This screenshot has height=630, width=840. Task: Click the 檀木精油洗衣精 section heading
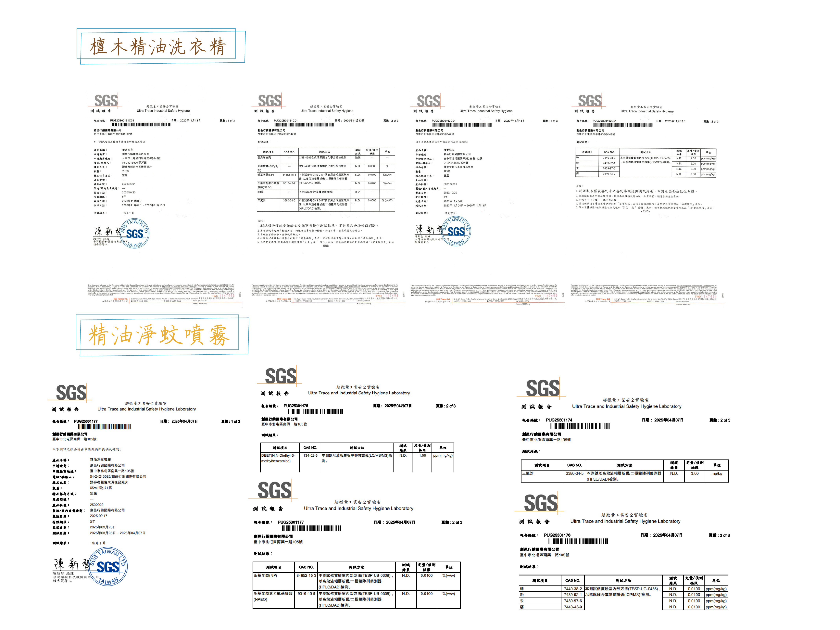tap(158, 47)
